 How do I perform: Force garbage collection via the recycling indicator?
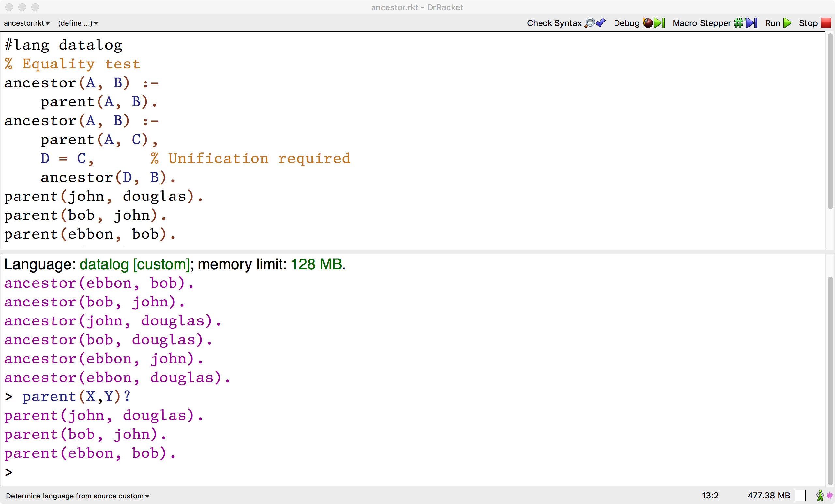point(800,496)
